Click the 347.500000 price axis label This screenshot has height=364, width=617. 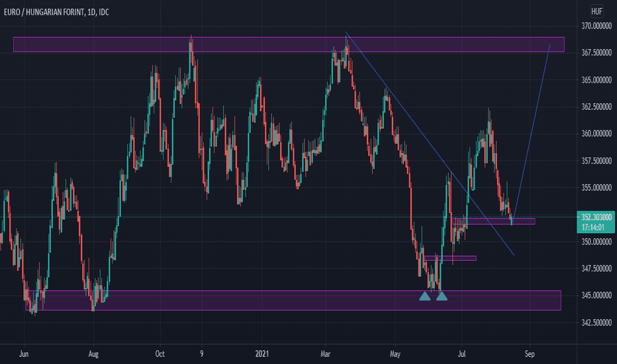596,269
